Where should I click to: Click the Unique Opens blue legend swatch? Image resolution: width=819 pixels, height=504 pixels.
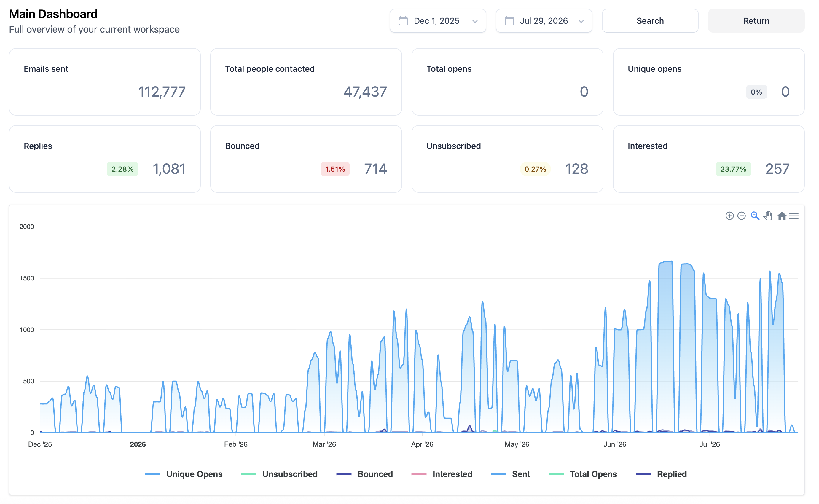click(153, 474)
